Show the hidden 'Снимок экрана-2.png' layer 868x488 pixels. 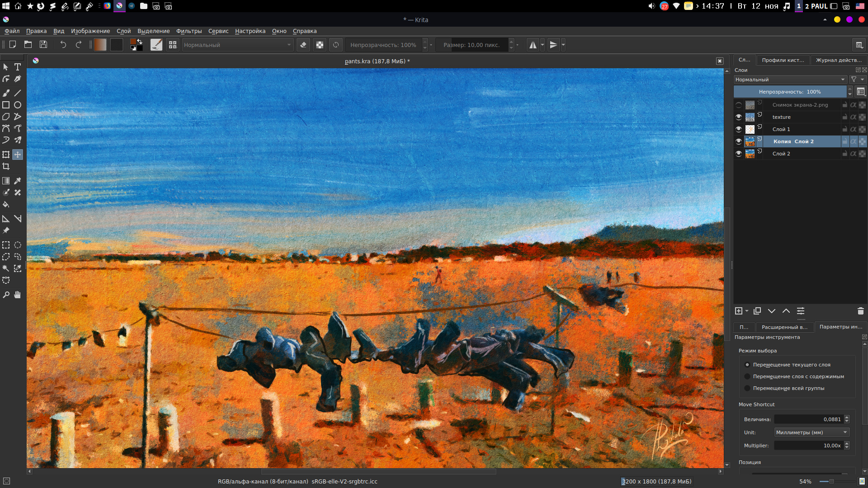click(739, 105)
